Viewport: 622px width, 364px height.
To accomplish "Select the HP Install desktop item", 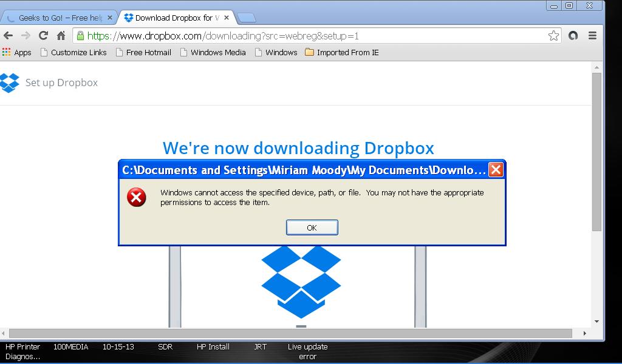I will (213, 346).
